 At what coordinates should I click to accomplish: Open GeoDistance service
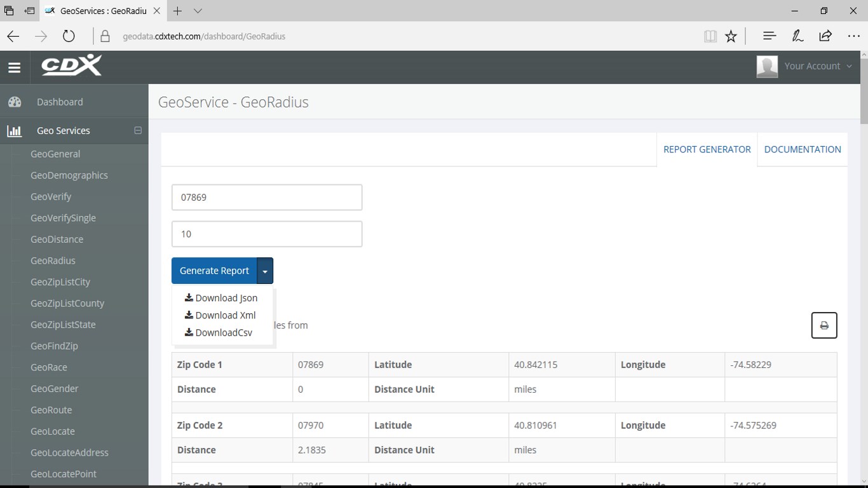57,239
